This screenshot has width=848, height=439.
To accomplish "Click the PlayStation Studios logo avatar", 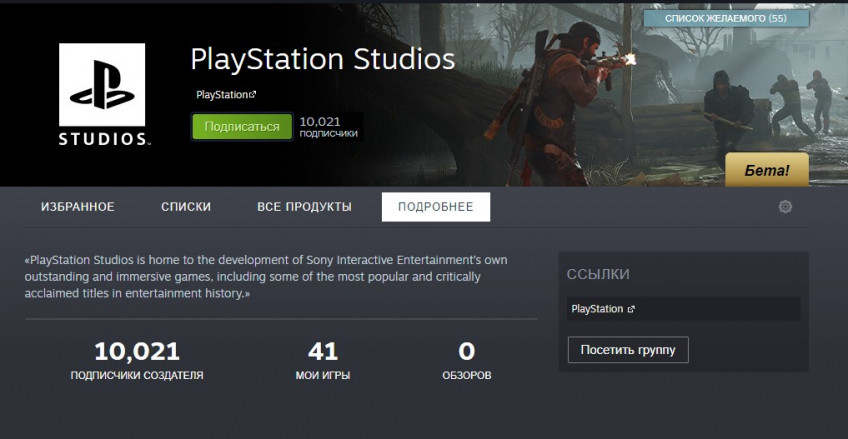I will point(102,95).
